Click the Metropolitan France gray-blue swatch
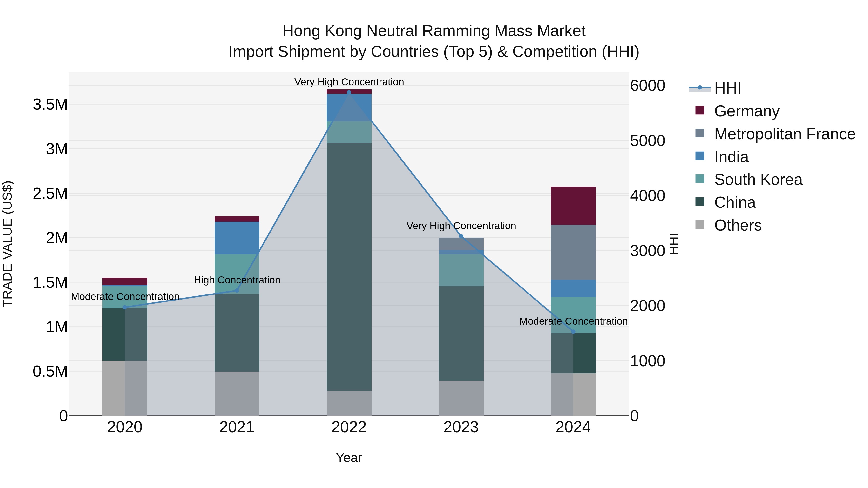Viewport: 868px width, 488px height. tap(700, 133)
